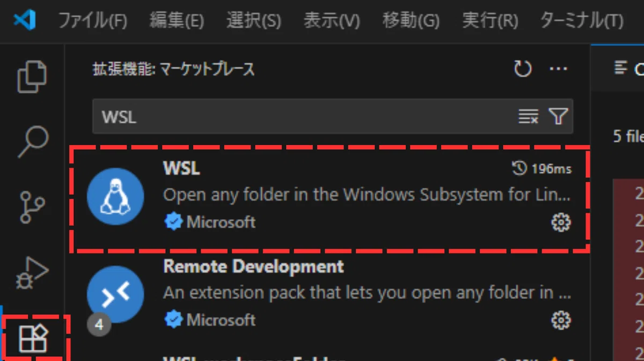The width and height of the screenshot is (644, 361).
Task: Select the Extensions view icon
Action: (x=34, y=339)
